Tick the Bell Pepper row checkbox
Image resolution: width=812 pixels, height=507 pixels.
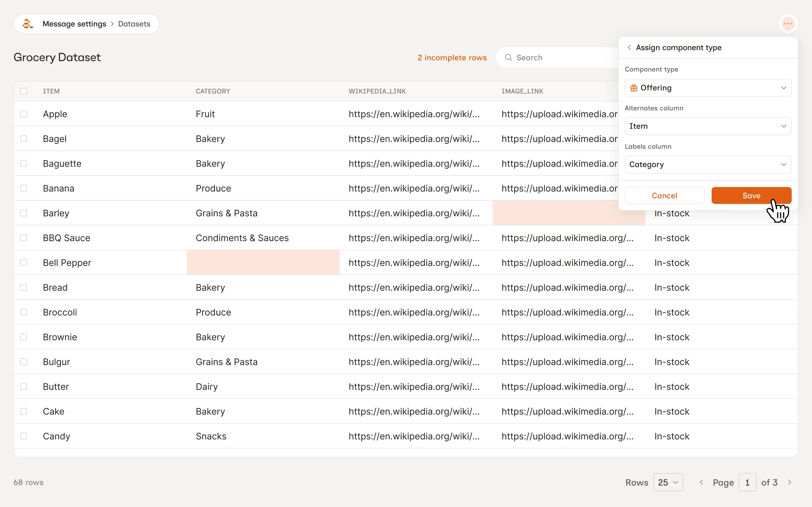[x=23, y=263]
